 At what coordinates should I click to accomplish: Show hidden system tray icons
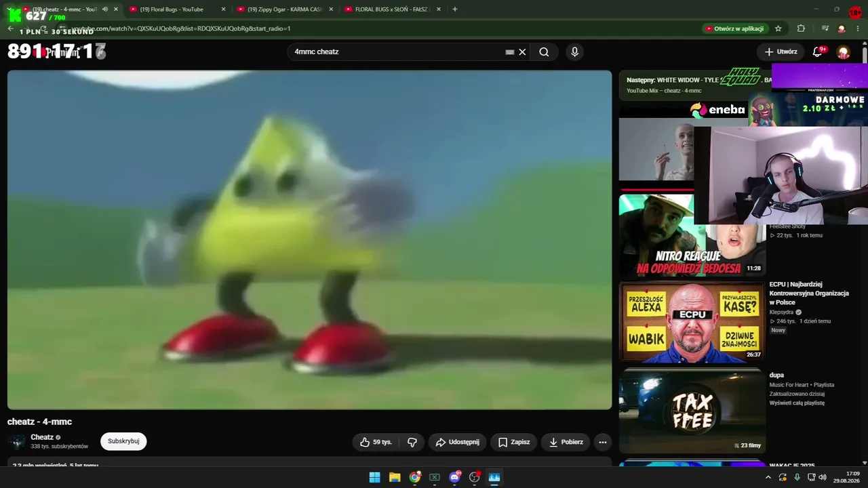pyautogui.click(x=768, y=477)
